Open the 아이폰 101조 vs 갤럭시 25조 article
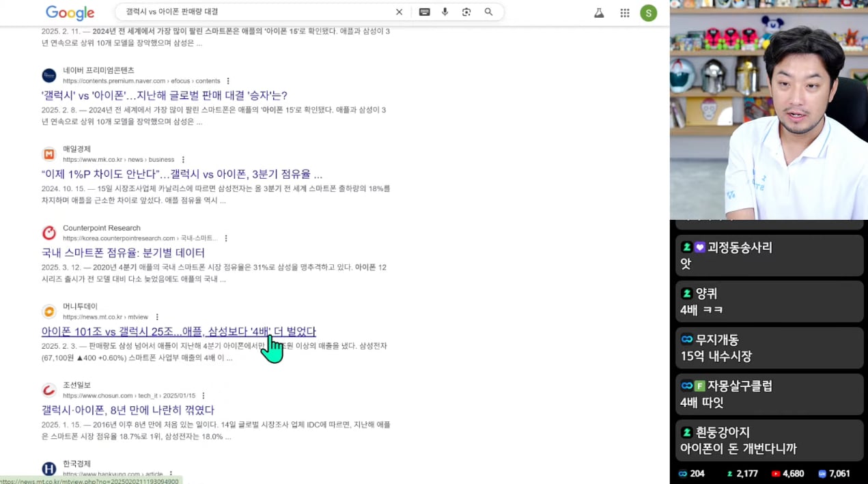 [179, 332]
